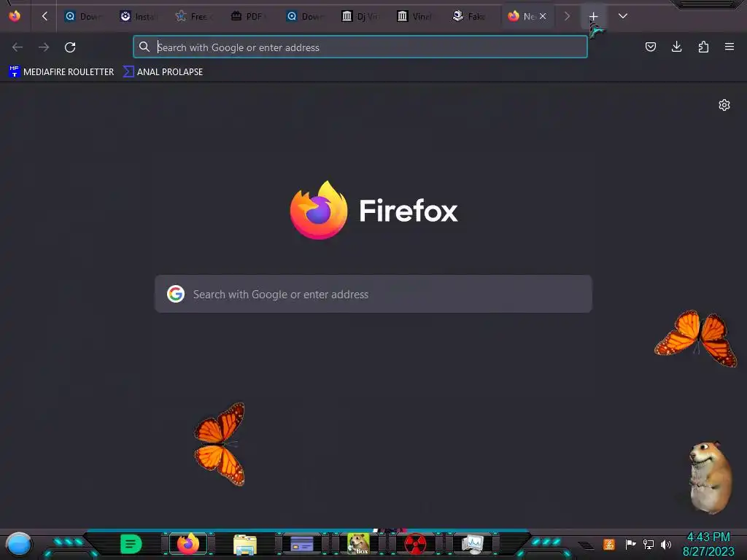Open the Firefox View pinned icon

(x=15, y=16)
